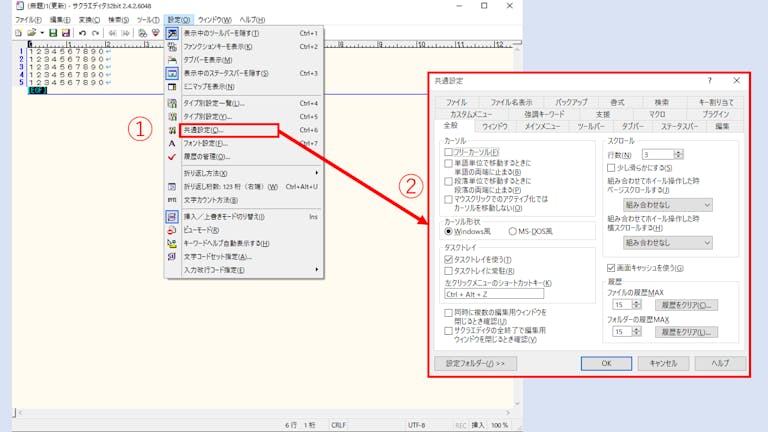Click 履歴をクリア for folder history
Screen dimensions: 768x432
(687, 332)
